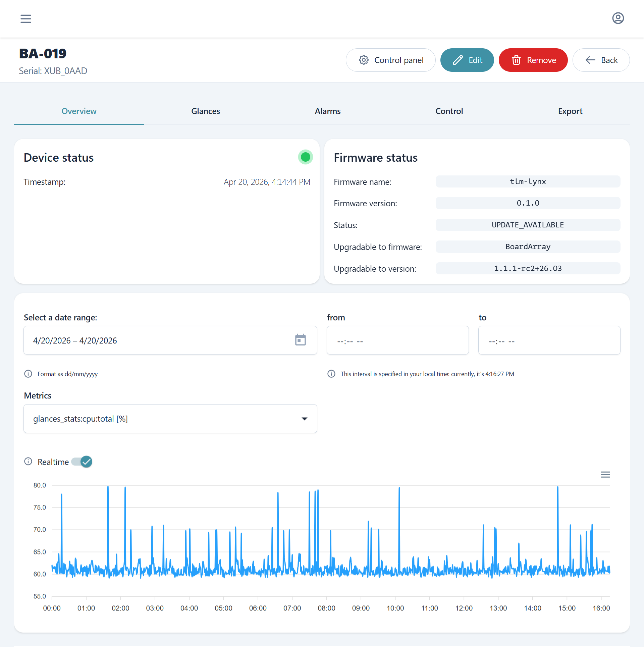Switch to the Alarms tab
The height and width of the screenshot is (648, 644).
[x=327, y=111]
